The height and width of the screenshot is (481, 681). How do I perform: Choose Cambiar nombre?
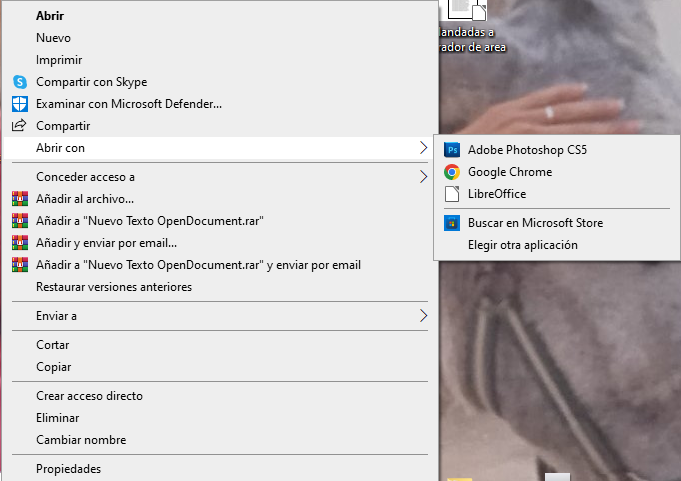221,440
